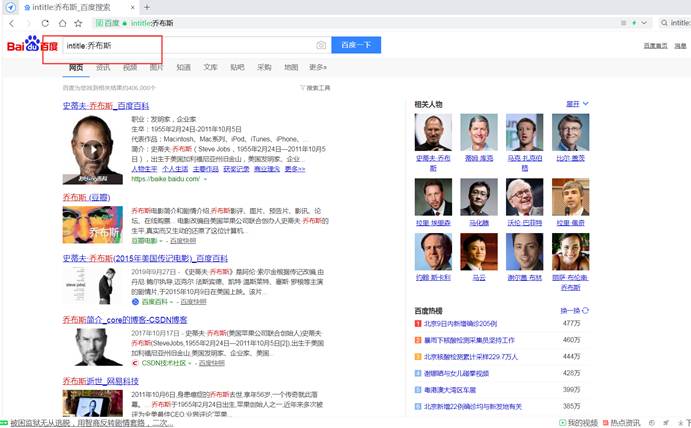Open the 马云 name link
Image resolution: width=691 pixels, height=428 pixels.
tap(479, 278)
